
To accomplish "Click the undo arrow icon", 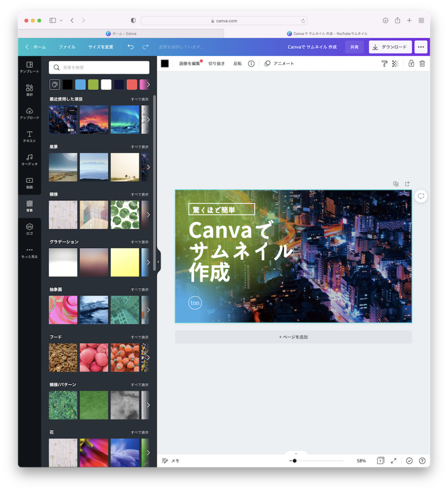I will click(130, 47).
